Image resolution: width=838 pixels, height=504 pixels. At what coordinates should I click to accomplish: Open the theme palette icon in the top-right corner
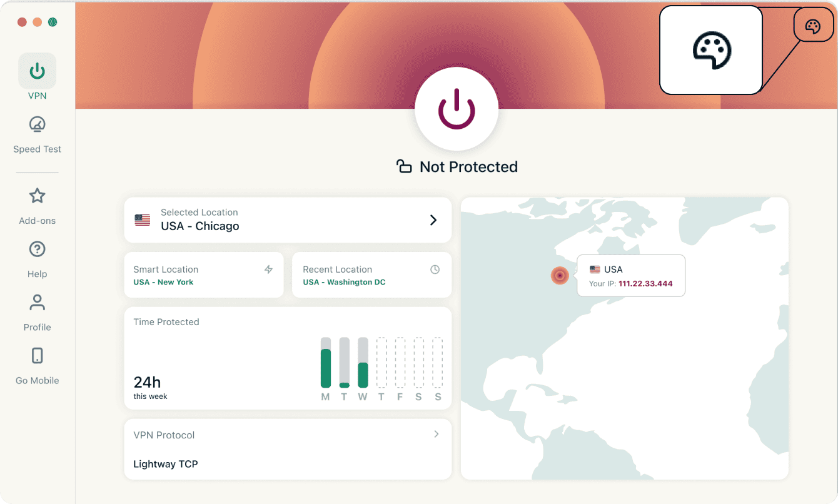click(812, 26)
